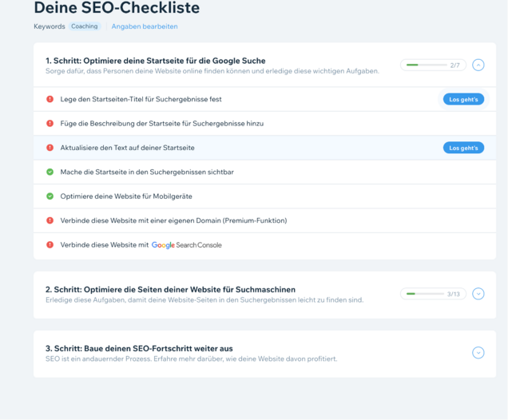The width and height of the screenshot is (508, 420).
Task: Click the Google Search Console logo
Action: (x=187, y=245)
